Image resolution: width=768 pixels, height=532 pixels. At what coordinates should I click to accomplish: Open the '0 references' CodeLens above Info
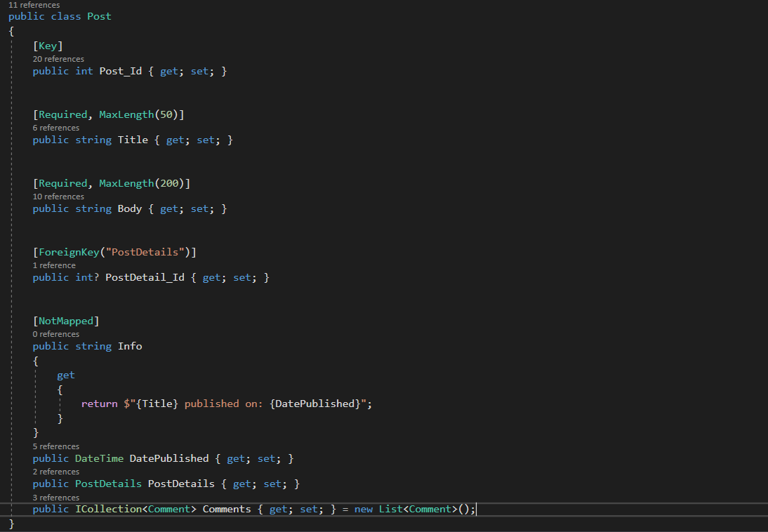point(56,334)
